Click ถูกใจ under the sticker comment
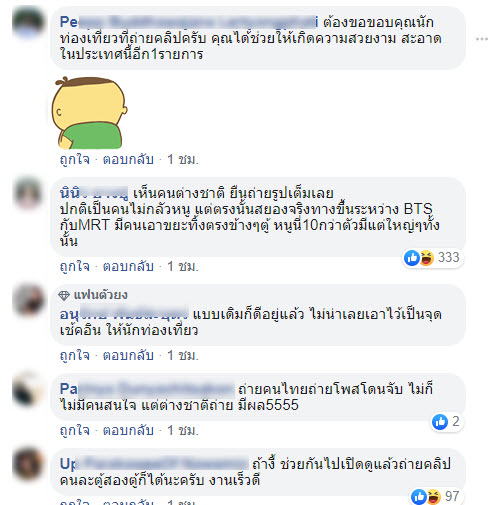The image size is (497, 505). [x=75, y=159]
